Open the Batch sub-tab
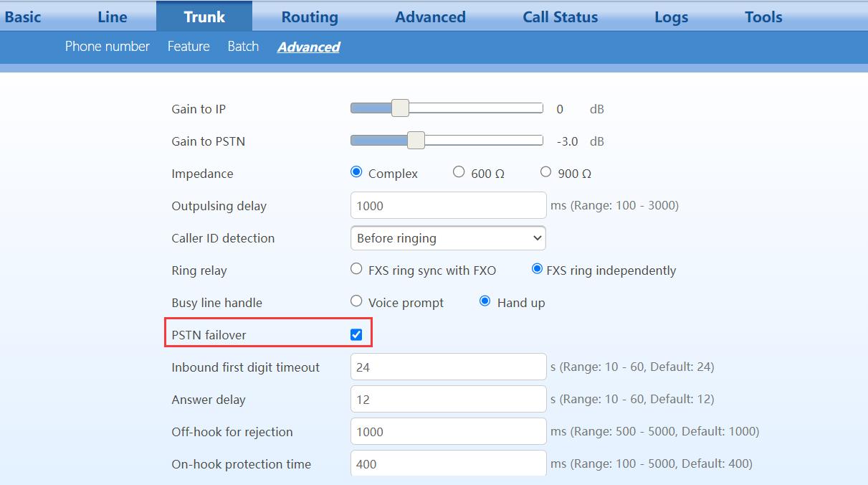The height and width of the screenshot is (485, 868). (243, 47)
